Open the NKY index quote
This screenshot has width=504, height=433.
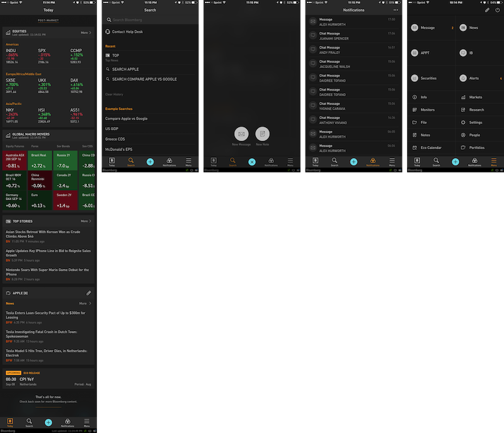pos(13,115)
